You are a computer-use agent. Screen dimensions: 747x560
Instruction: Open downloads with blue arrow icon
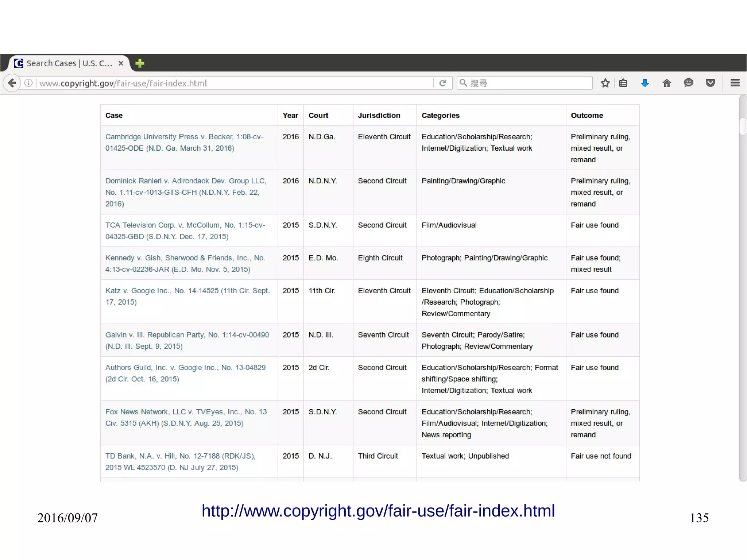click(645, 83)
